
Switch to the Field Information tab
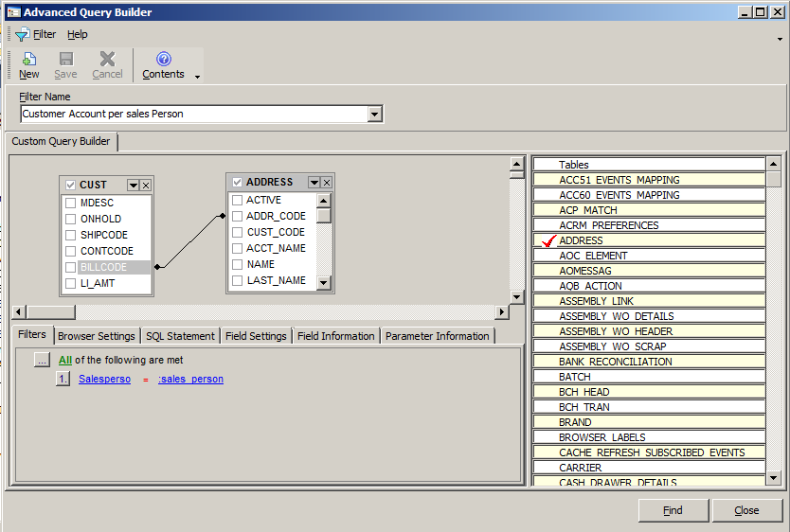coord(336,336)
